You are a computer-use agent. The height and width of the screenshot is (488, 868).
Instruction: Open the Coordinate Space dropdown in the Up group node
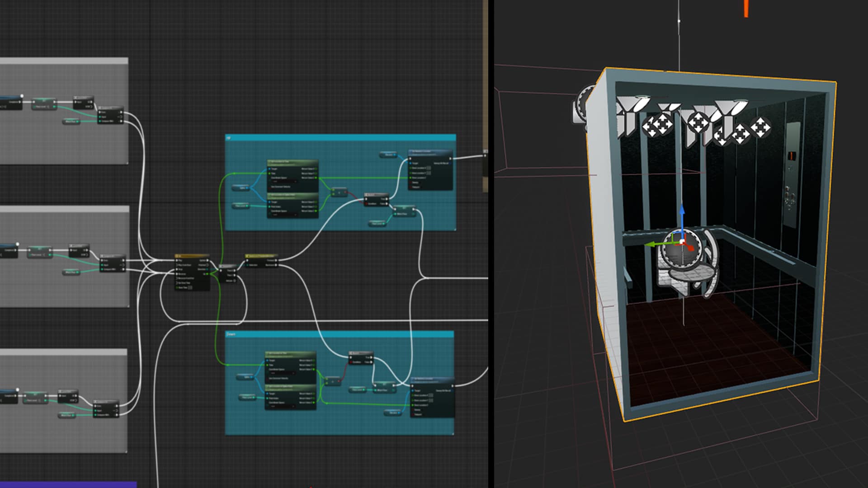[285, 182]
